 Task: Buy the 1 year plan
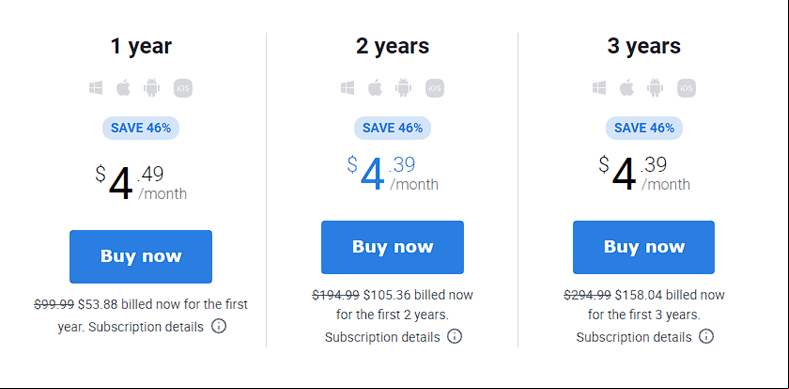pyautogui.click(x=141, y=257)
